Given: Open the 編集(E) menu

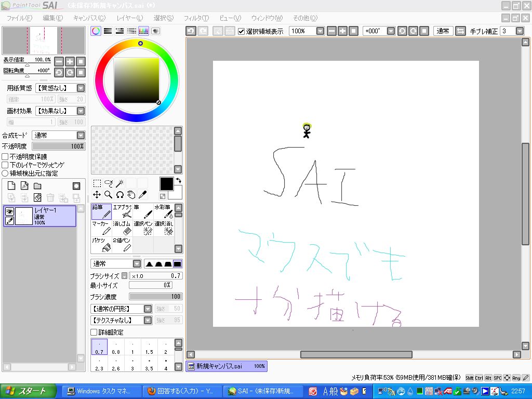Looking at the screenshot, I should pyautogui.click(x=53, y=18).
